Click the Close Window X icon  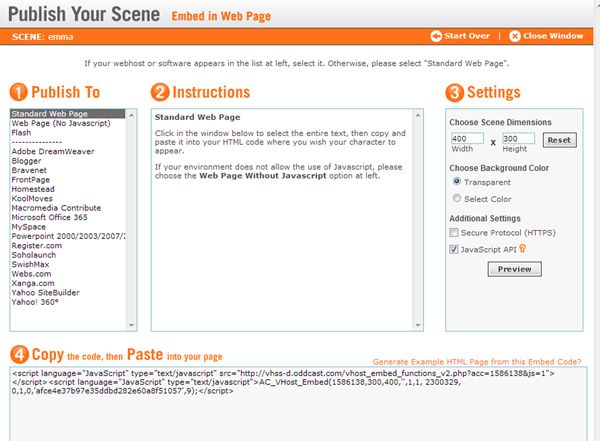click(x=515, y=37)
